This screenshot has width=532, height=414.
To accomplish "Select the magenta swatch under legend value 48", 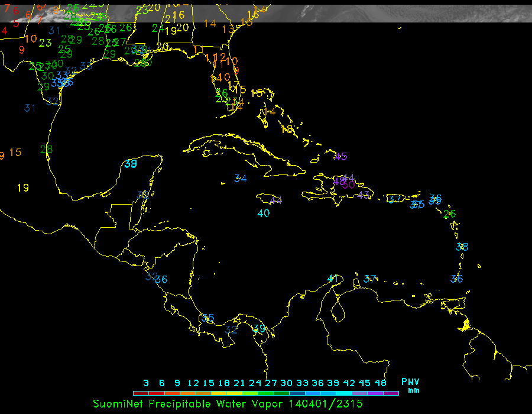I will 391,393.
